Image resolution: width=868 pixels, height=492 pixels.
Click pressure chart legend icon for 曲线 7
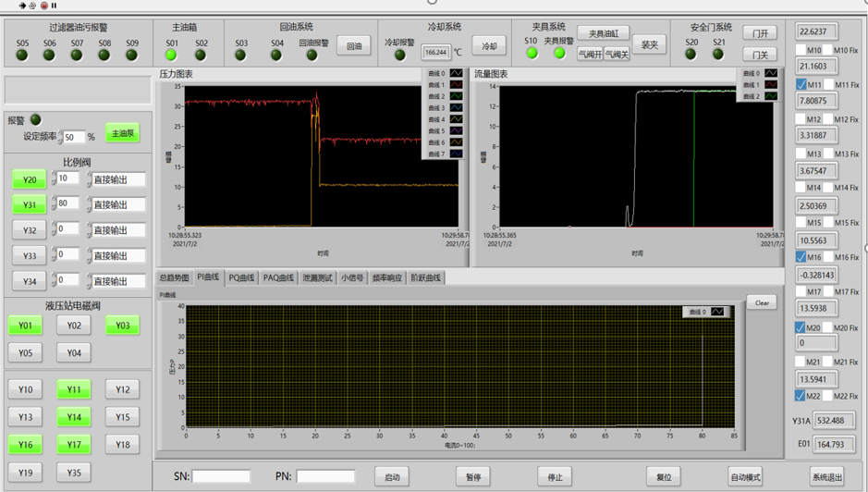coord(456,154)
